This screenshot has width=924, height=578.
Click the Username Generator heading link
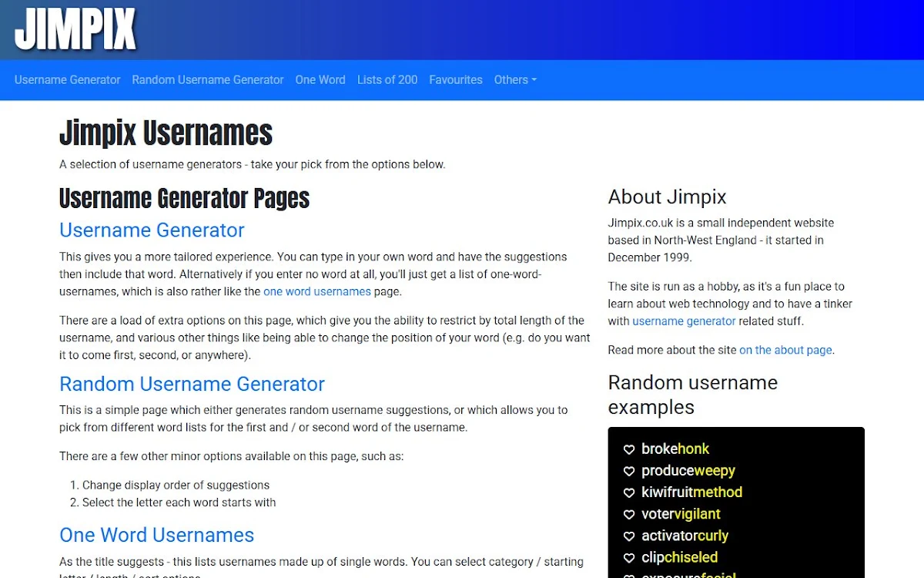point(152,230)
